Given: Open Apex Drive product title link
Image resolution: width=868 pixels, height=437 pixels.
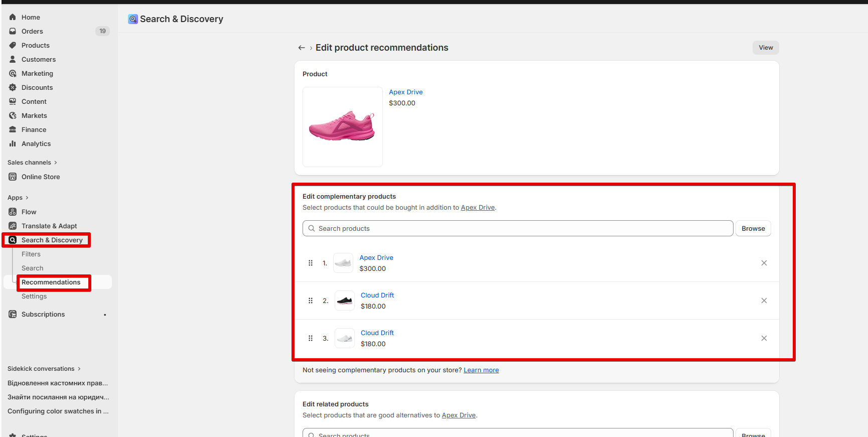Looking at the screenshot, I should (406, 92).
